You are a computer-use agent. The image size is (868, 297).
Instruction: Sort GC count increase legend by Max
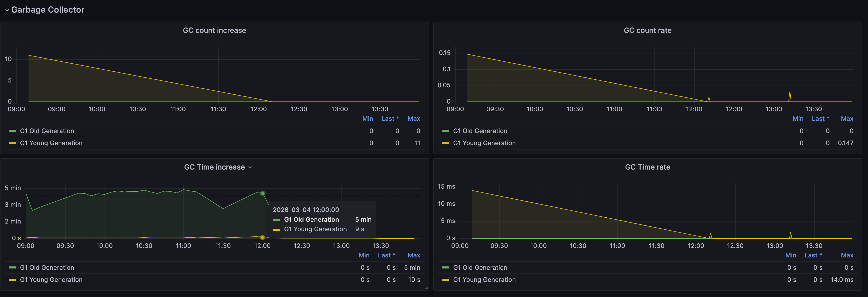(414, 118)
